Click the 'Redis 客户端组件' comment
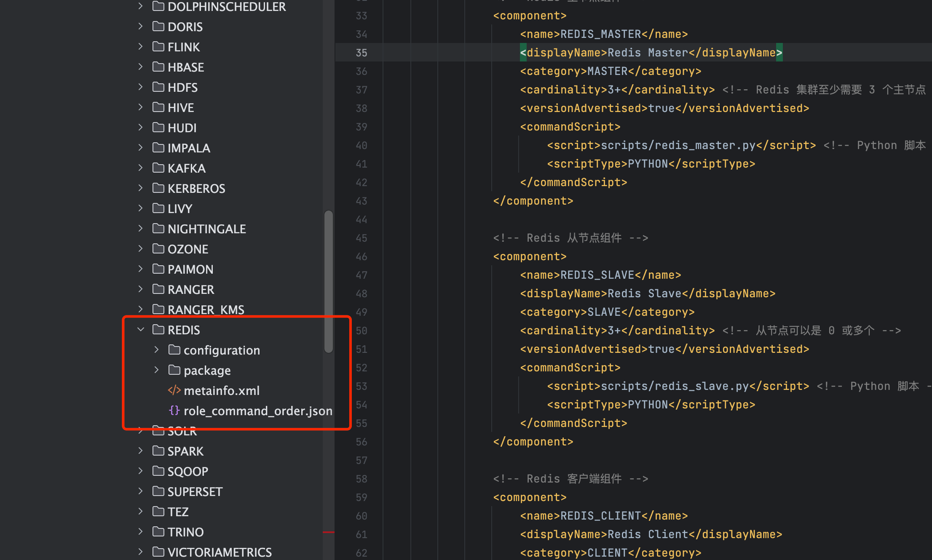This screenshot has height=560, width=932. pos(570,479)
